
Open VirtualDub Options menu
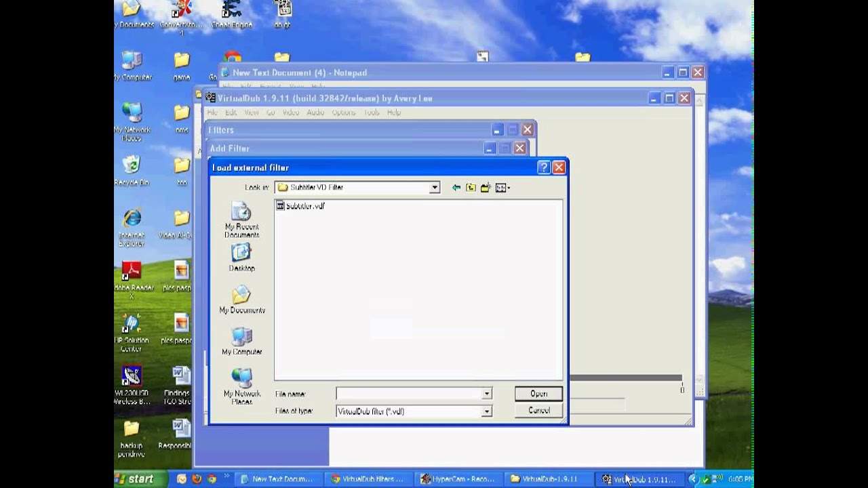pos(344,113)
